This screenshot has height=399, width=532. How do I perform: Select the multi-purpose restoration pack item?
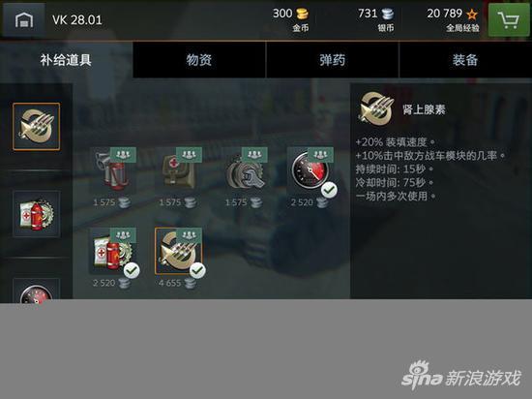click(x=112, y=251)
